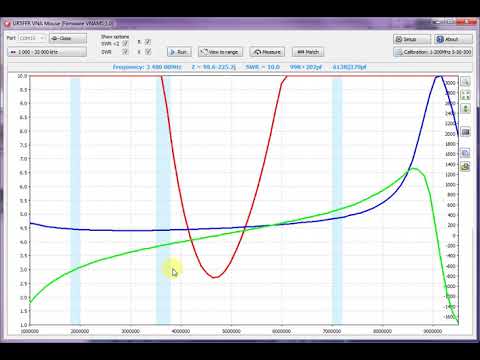
Task: Click the Match button
Action: click(308, 52)
